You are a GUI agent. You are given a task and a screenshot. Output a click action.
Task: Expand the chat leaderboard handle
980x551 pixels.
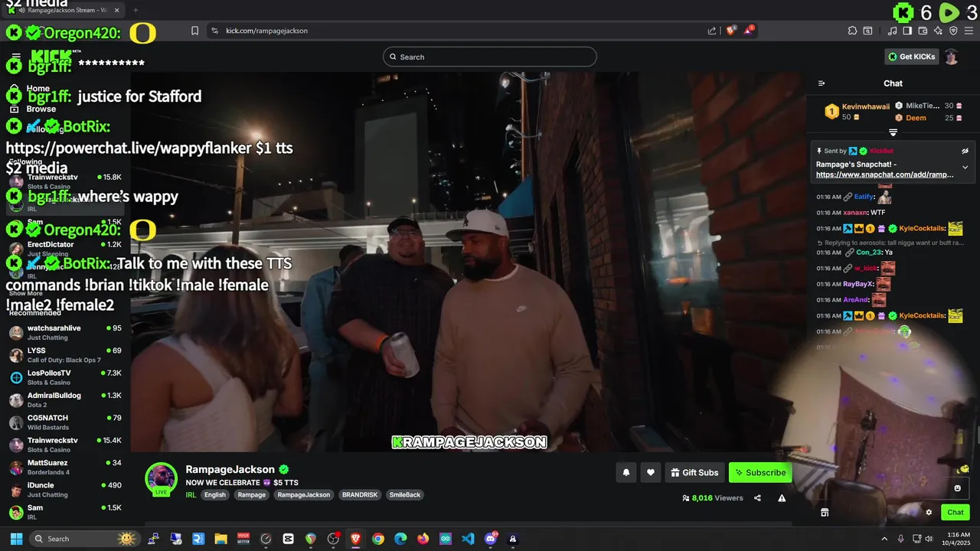(893, 132)
